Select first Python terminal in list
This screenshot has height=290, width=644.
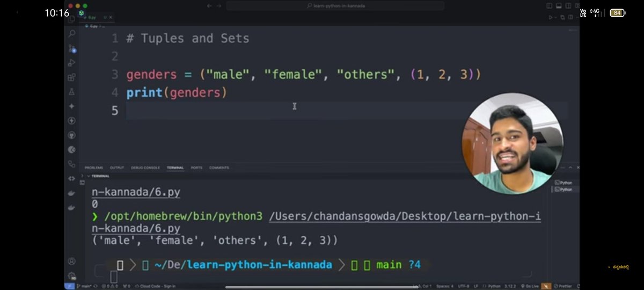(563, 183)
